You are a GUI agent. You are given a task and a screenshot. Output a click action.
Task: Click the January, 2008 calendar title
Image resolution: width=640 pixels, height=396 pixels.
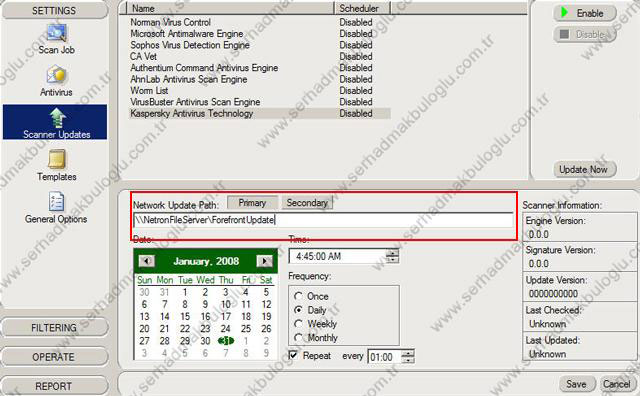click(206, 261)
